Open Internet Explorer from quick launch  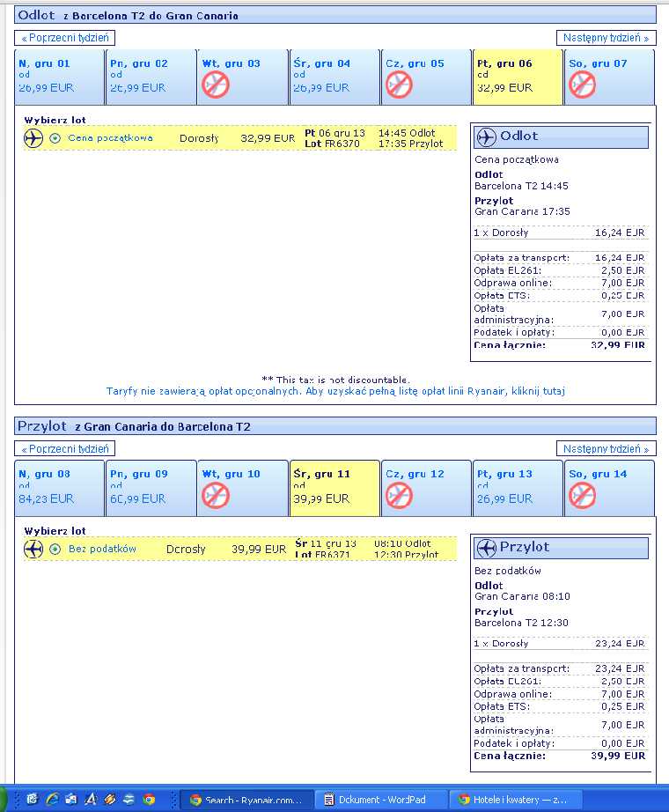click(52, 799)
